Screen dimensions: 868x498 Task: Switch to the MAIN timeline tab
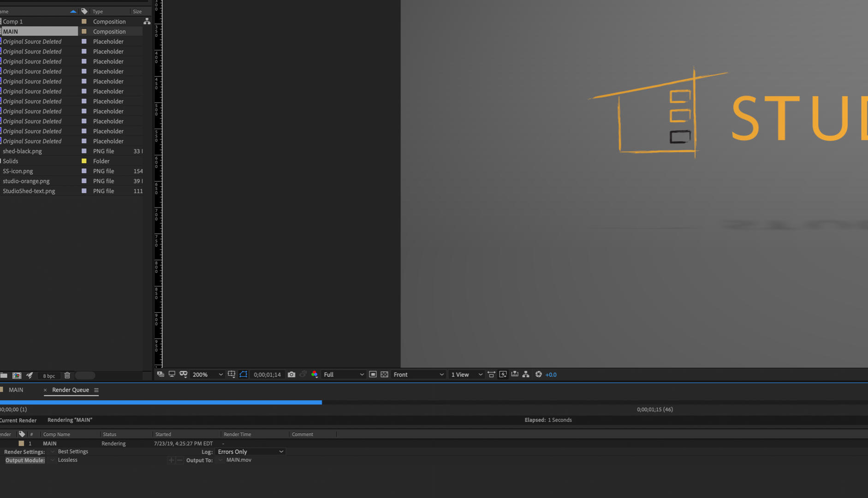pyautogui.click(x=16, y=390)
